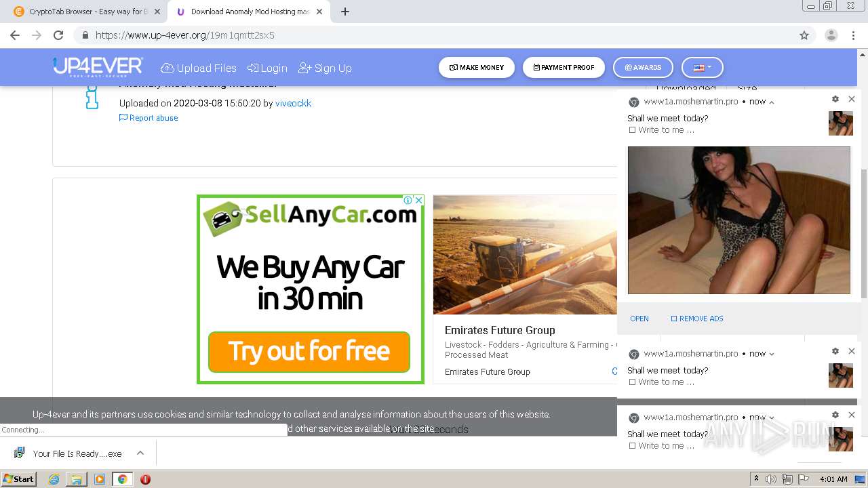Click the AdChoices info icon on SellAnyCar ad

tap(408, 200)
